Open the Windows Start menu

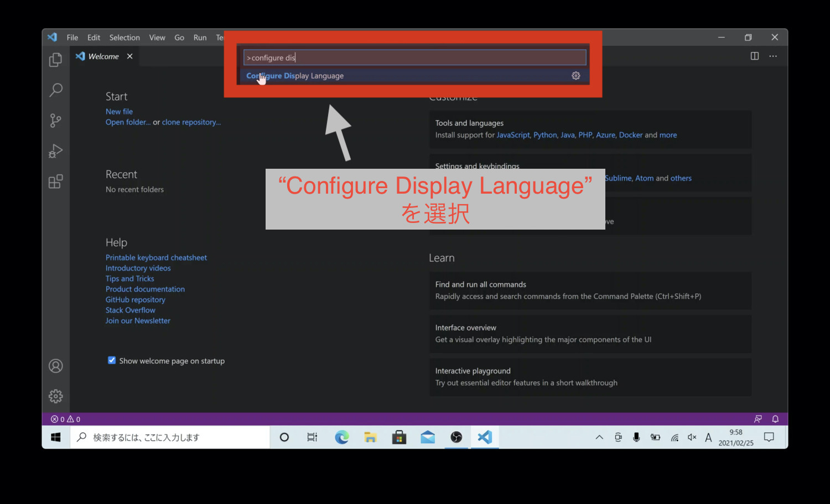[56, 437]
